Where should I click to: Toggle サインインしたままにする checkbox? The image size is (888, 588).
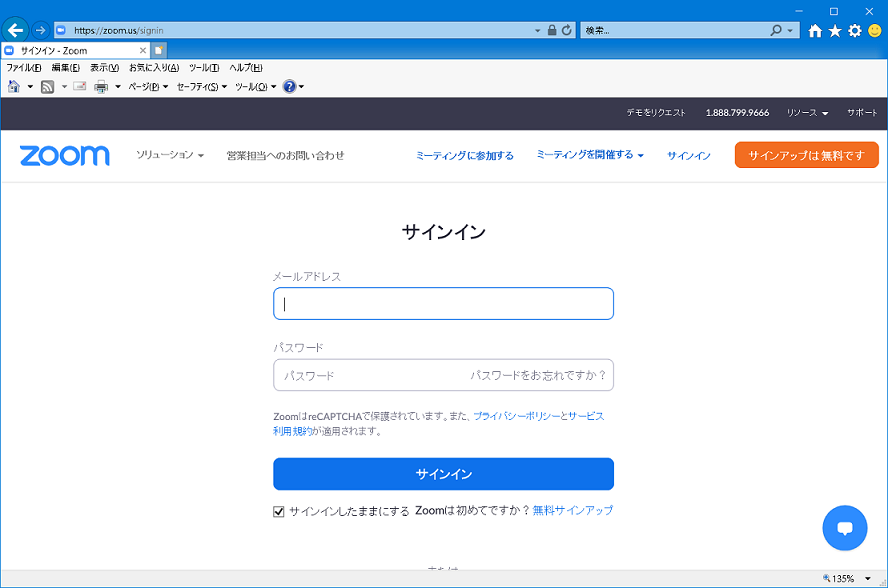(x=278, y=512)
